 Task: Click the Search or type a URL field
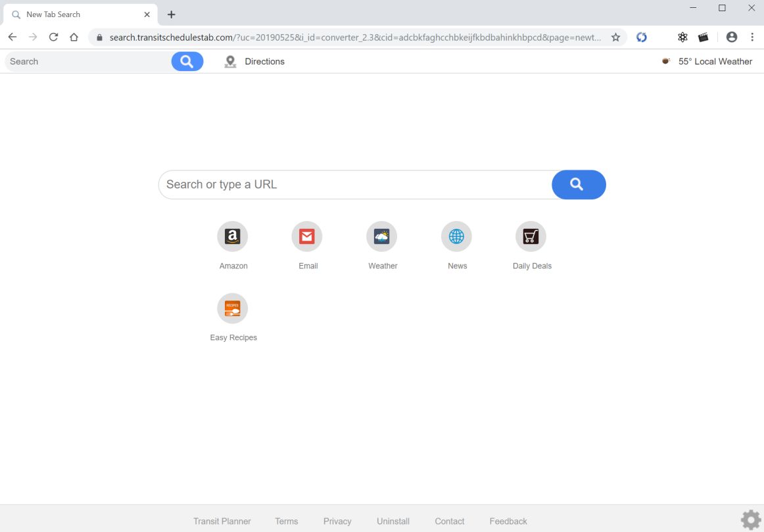[x=355, y=185]
